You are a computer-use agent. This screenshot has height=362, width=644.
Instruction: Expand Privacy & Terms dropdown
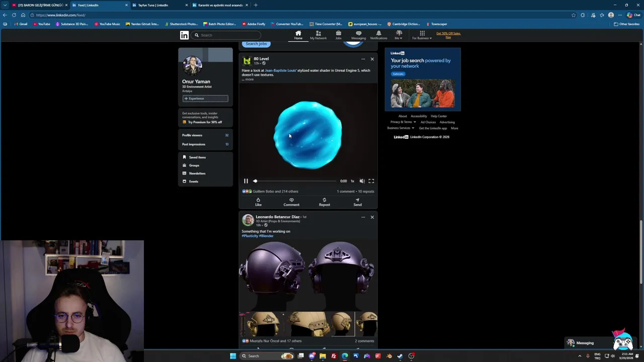click(403, 122)
